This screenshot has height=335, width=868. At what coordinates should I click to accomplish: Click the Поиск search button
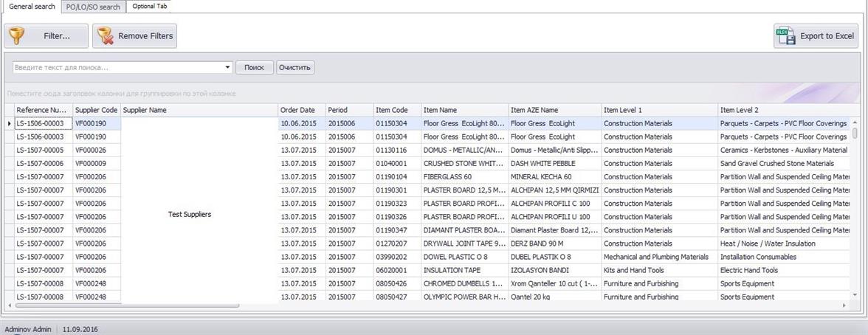[254, 68]
